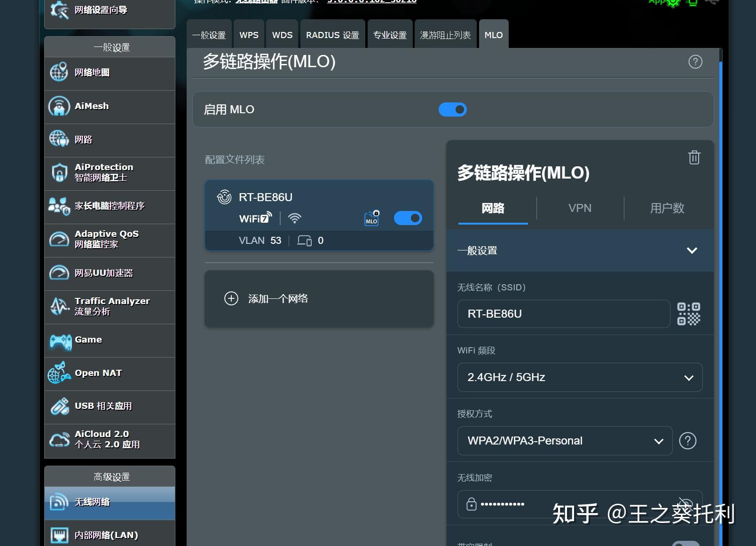Delete the MLO profile via trash icon
Screen dimensions: 756x546
click(694, 157)
